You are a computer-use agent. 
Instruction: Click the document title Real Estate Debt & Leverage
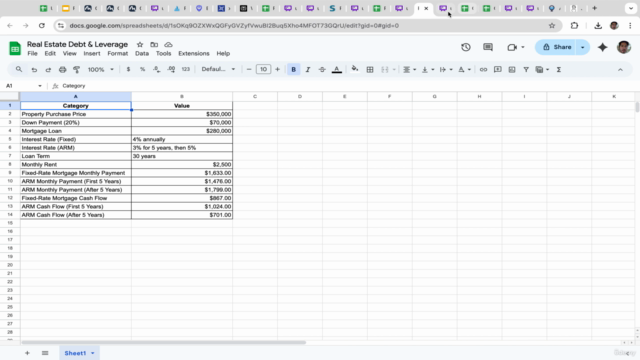pos(78,44)
